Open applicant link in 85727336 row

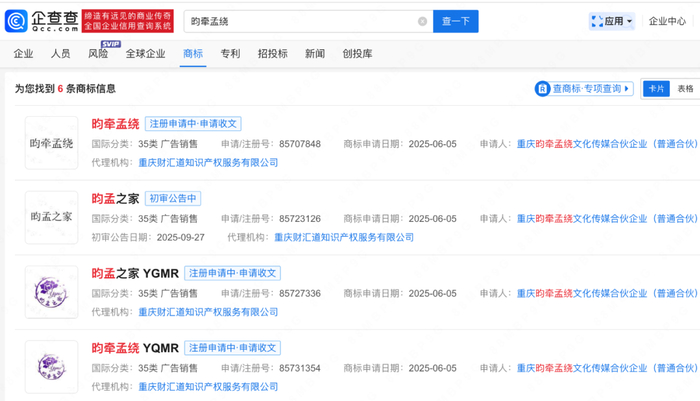point(607,293)
